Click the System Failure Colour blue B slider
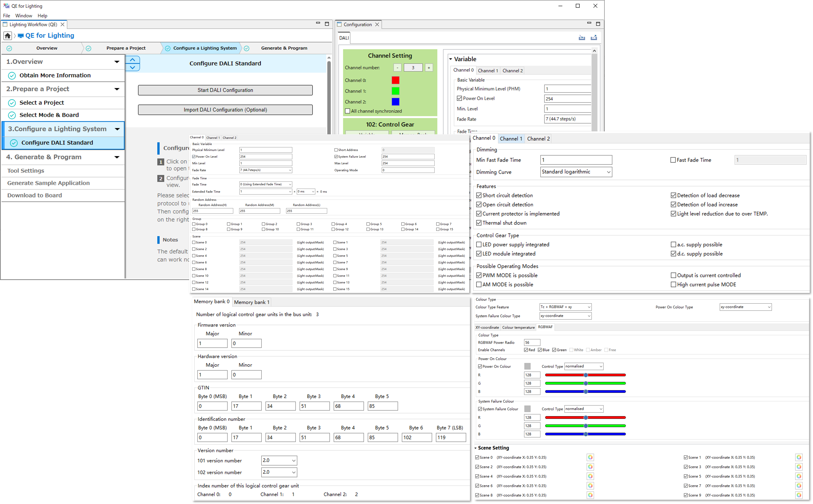This screenshot has height=504, width=813. [x=585, y=434]
